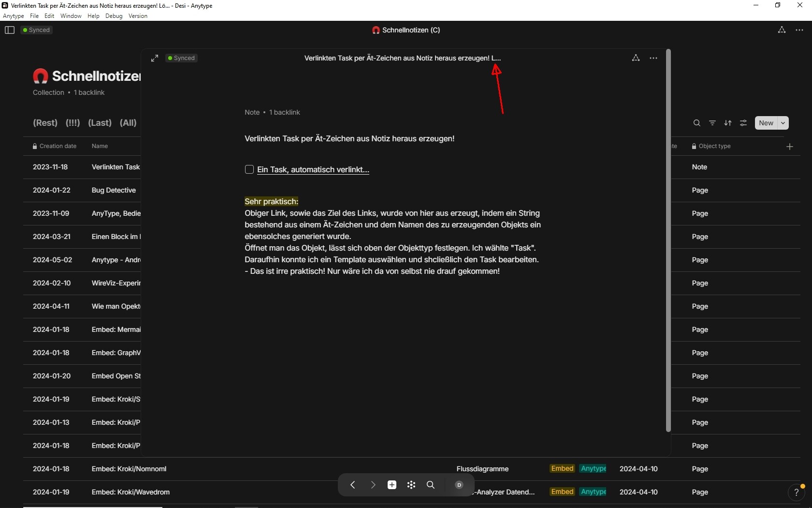The height and width of the screenshot is (508, 812).
Task: Open the global graph dots icon in the bottom bar
Action: pyautogui.click(x=411, y=485)
